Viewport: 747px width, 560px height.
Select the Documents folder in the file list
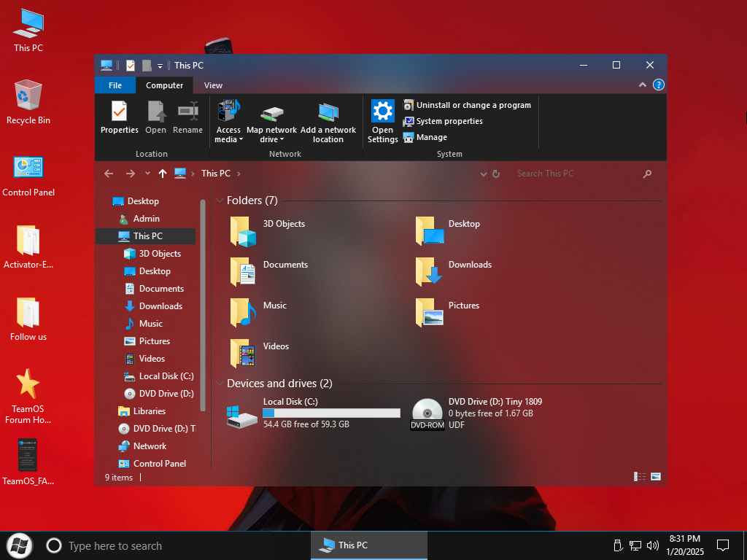(269, 273)
